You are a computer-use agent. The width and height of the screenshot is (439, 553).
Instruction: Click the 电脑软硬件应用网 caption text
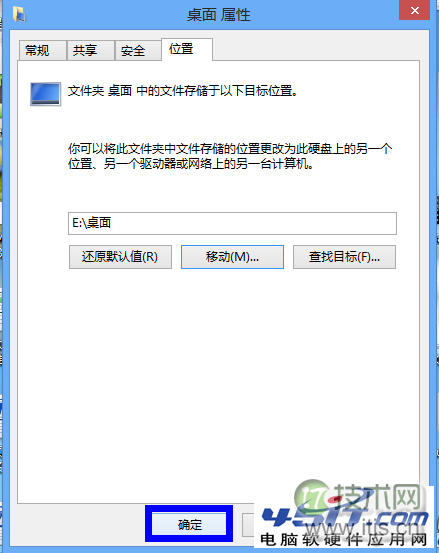pyautogui.click(x=344, y=539)
